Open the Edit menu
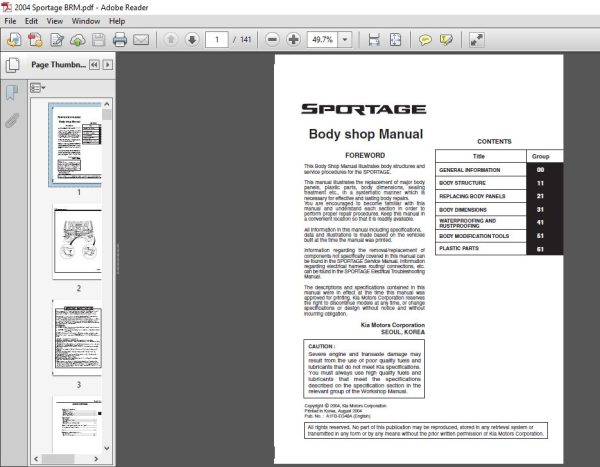 click(31, 21)
